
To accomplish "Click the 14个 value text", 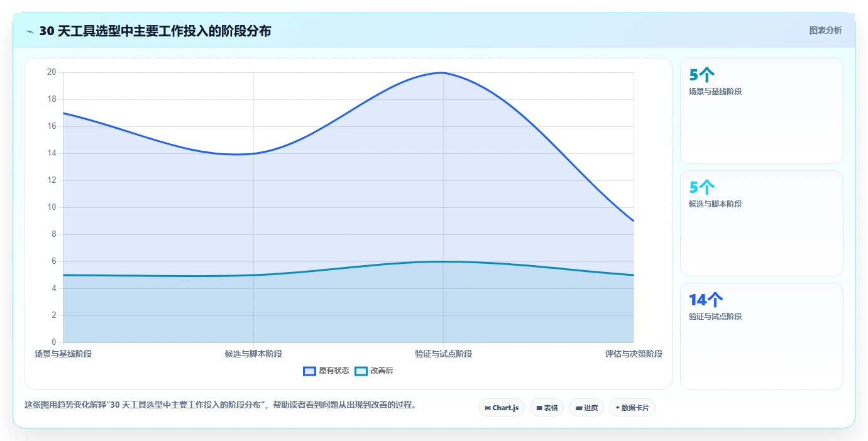I will click(x=706, y=300).
